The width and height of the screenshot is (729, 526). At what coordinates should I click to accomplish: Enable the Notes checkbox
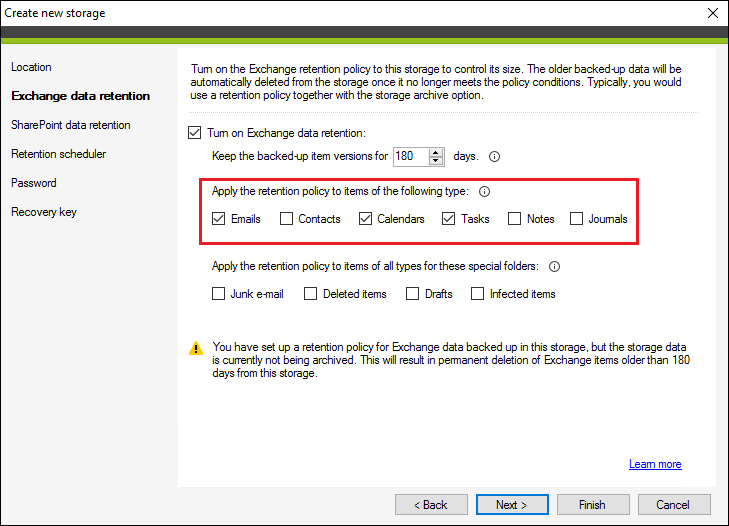(514, 219)
